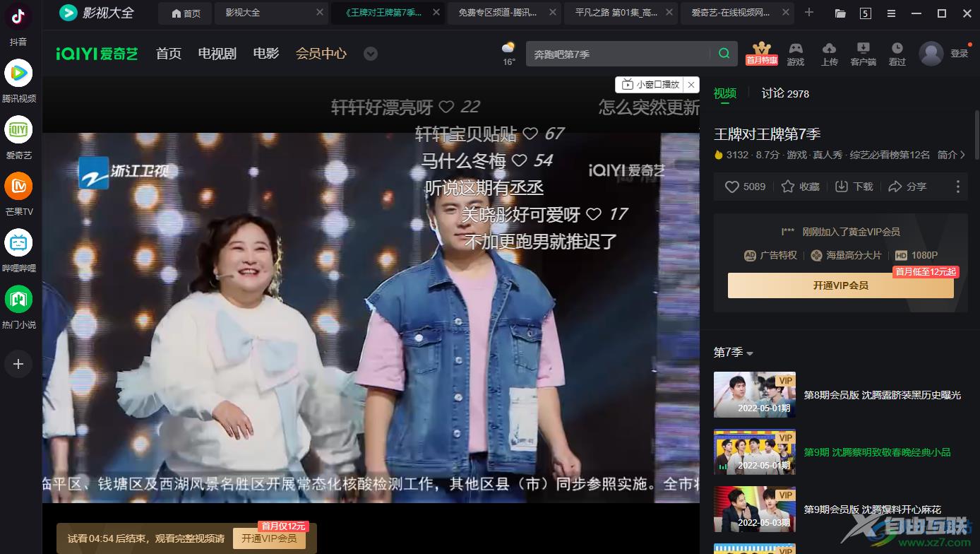Open the 电影 navigation item
The width and height of the screenshot is (980, 554).
pos(266,54)
